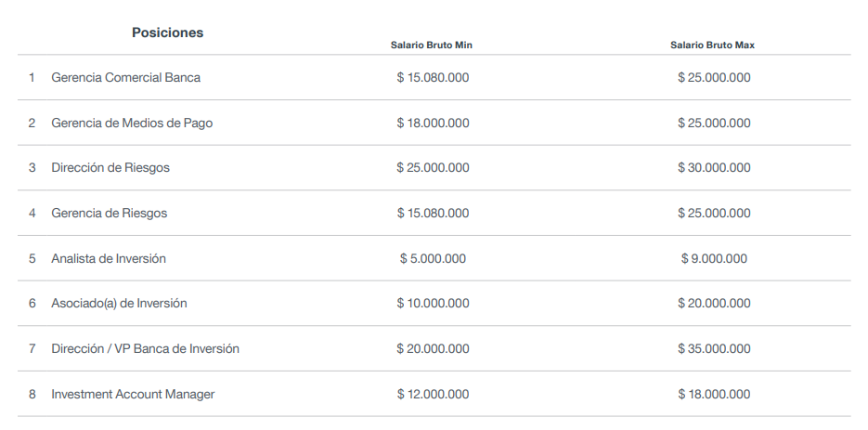Screen dimensions: 868x430
Task: Click the Analista de Inversión entry
Action: [109, 259]
